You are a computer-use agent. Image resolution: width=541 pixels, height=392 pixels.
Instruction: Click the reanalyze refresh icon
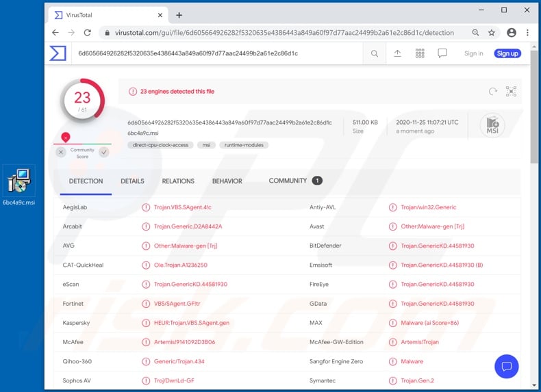493,92
